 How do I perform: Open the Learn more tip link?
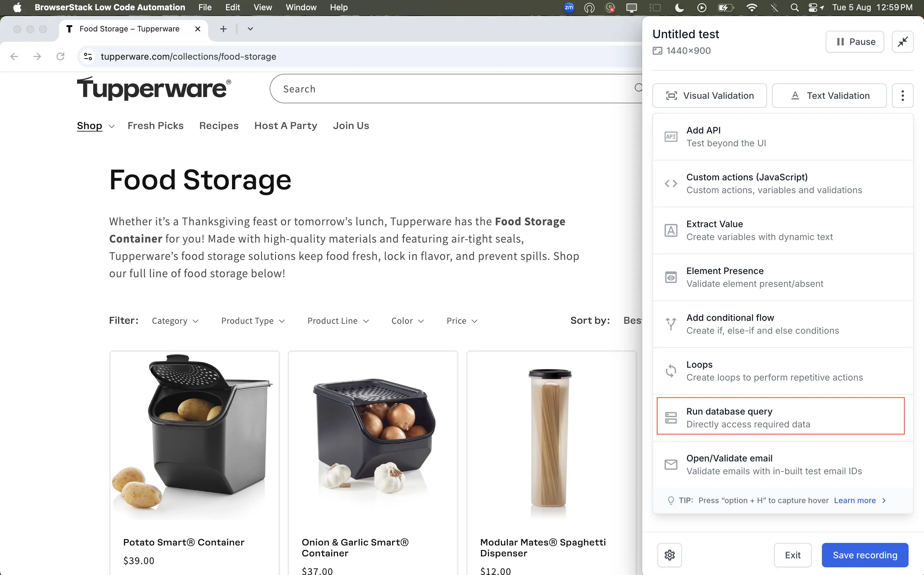[x=854, y=501]
